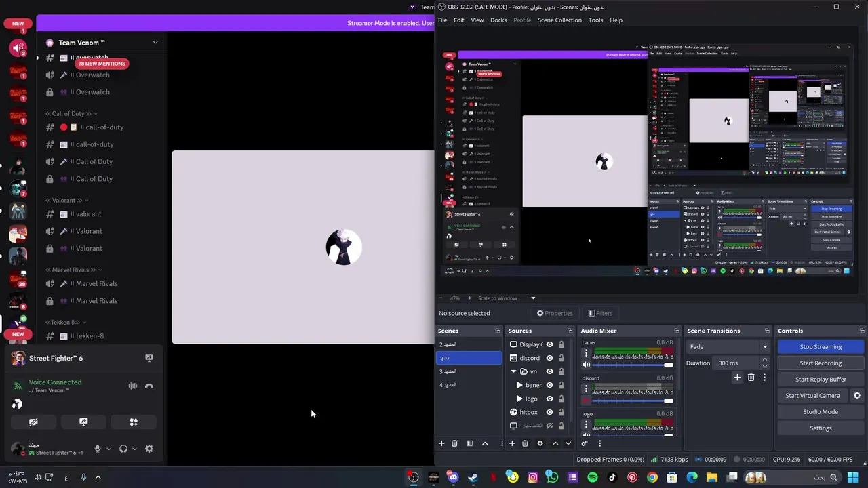868x488 pixels.
Task: Expand the baner source item
Action: 520,385
